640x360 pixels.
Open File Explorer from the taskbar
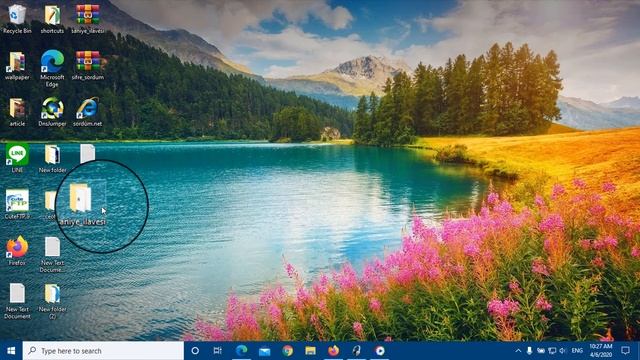[x=310, y=351]
